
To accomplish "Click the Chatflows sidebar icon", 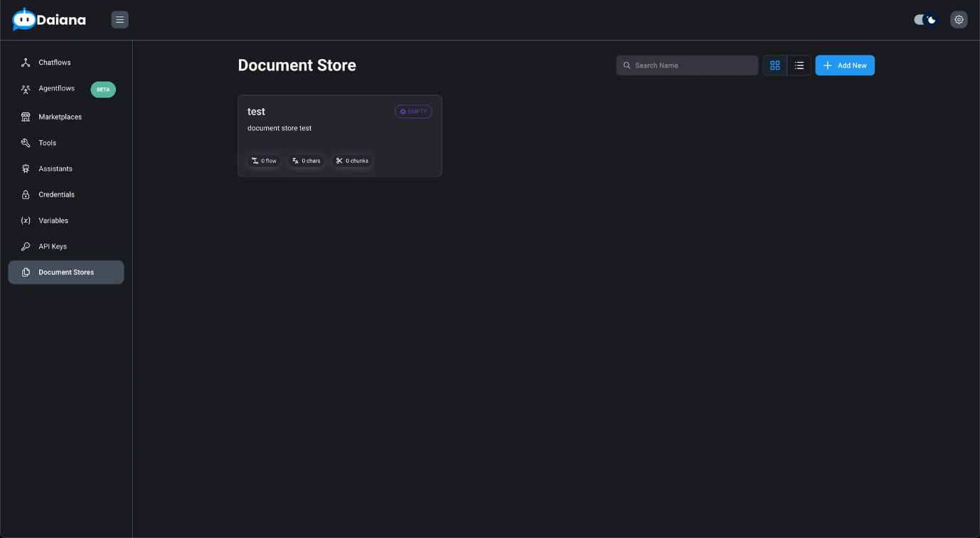I will pos(26,63).
